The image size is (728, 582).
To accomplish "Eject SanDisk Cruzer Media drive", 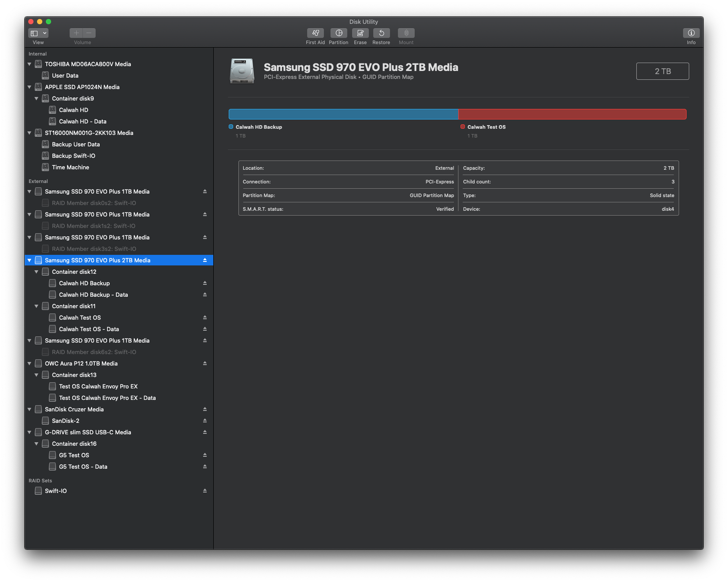I will [x=205, y=410].
